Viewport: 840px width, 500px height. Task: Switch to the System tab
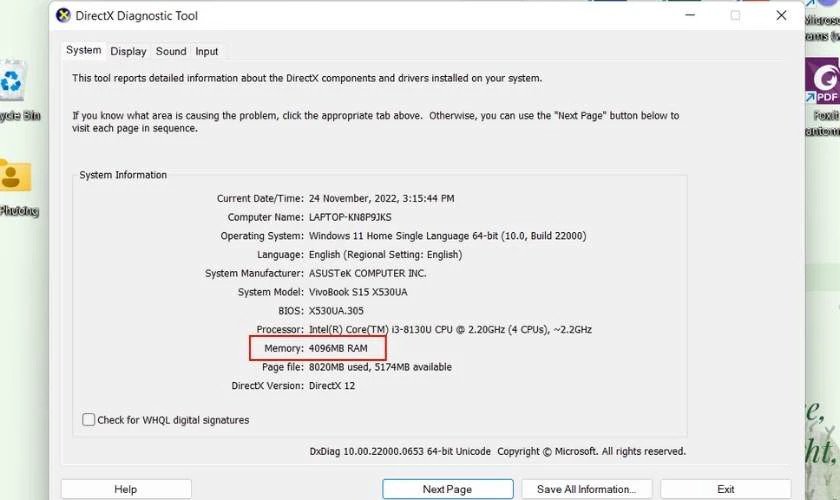point(84,50)
